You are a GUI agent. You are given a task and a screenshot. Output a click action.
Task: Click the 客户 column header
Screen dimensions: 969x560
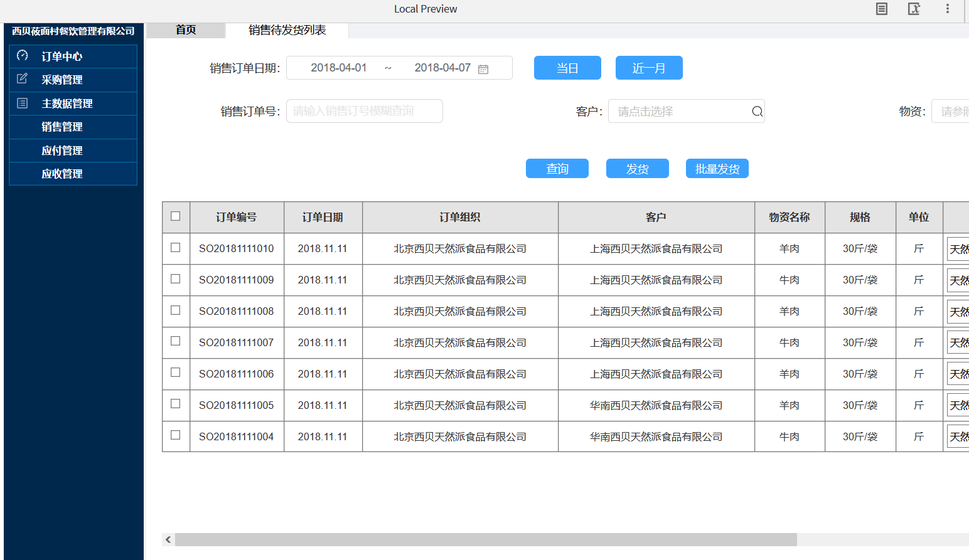click(x=656, y=217)
